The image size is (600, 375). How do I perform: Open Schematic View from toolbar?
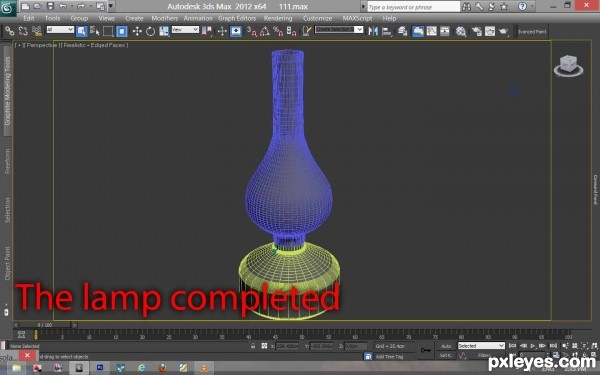pos(445,31)
